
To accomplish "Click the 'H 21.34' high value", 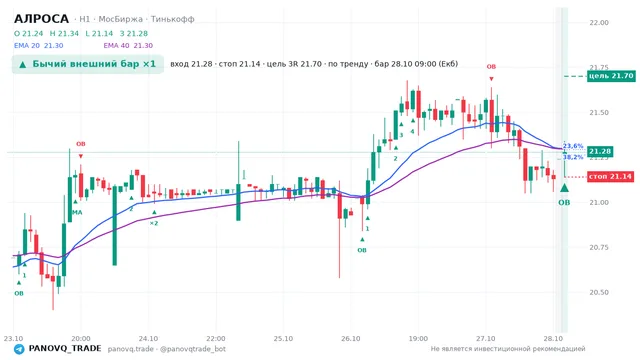I will 64,33.
